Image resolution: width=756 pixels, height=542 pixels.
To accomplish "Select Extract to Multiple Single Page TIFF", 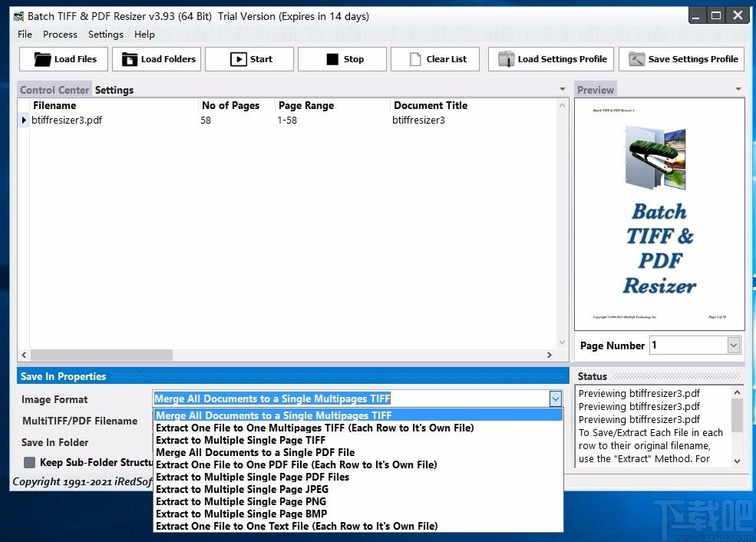I will click(x=358, y=440).
